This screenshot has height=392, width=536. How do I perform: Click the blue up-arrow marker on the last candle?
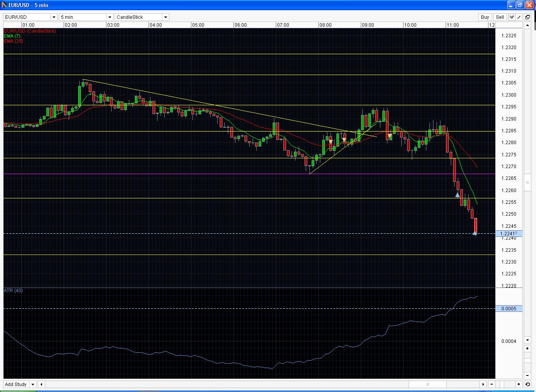pyautogui.click(x=475, y=233)
